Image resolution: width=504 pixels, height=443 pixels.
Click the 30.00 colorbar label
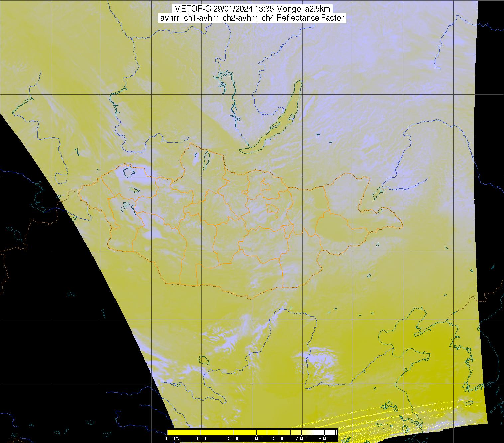[x=256, y=438]
